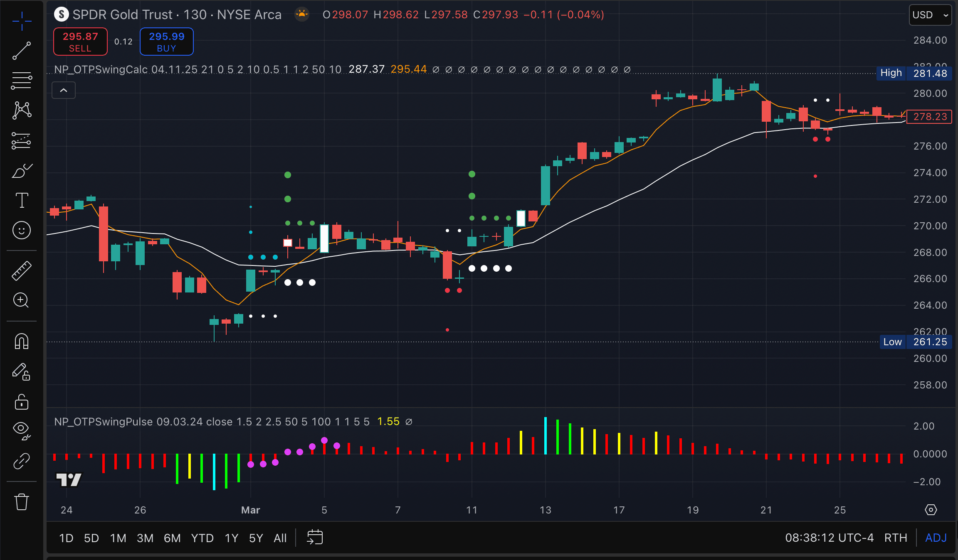This screenshot has width=958, height=560.
Task: Select the 1Y time range
Action: click(232, 538)
